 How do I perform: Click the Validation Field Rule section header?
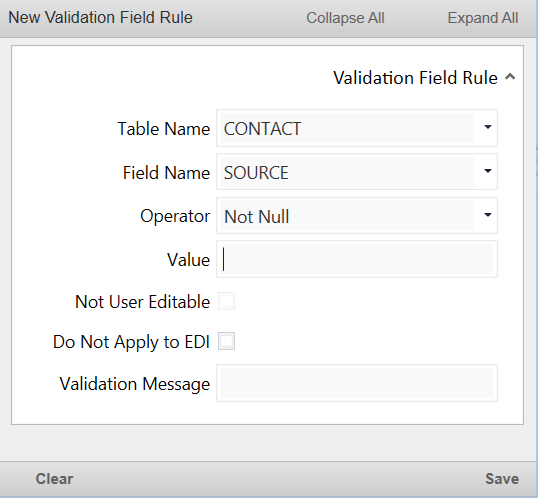coord(415,78)
